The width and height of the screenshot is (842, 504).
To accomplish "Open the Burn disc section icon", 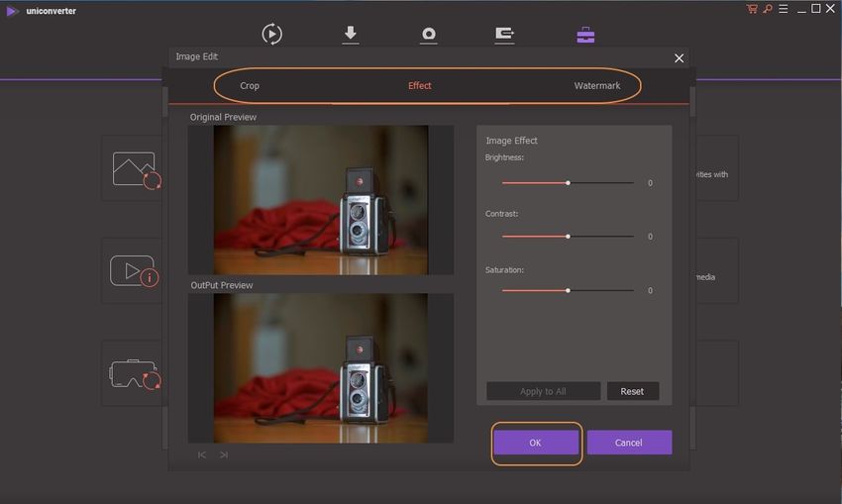I will pos(428,35).
